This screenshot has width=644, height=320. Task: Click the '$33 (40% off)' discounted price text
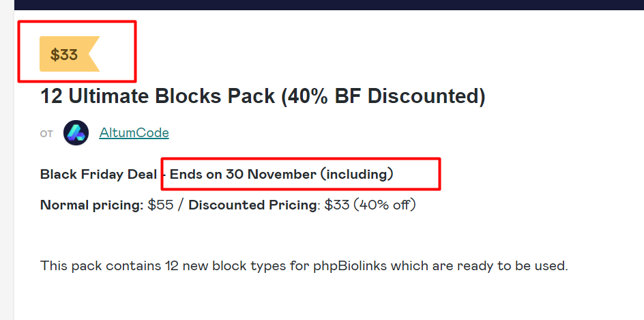[x=370, y=205]
